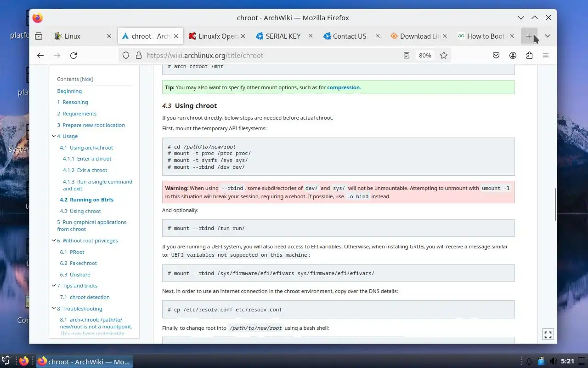Switch to the Linuxfx tab
The height and width of the screenshot is (368, 588).
pyautogui.click(x=217, y=36)
